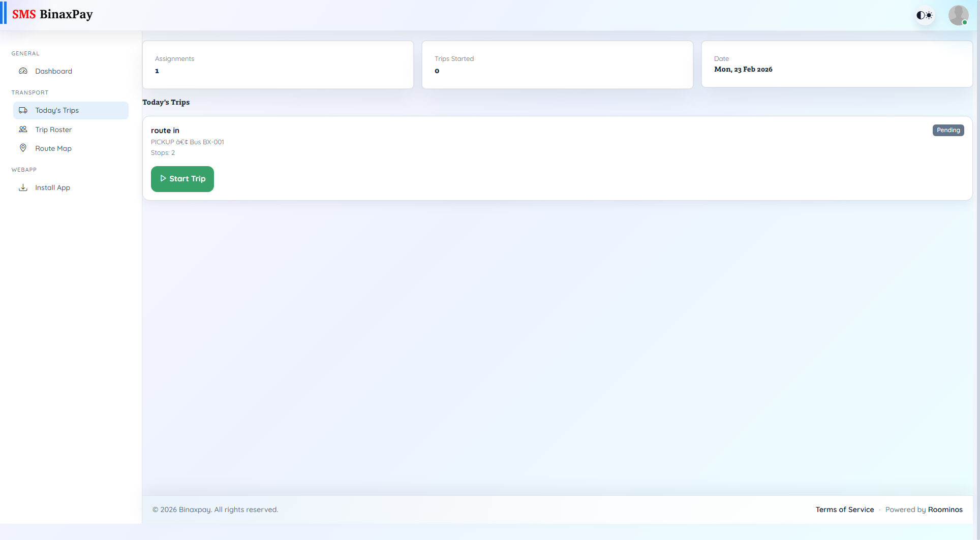Viewport: 980px width, 540px height.
Task: Follow the Roominos footer link
Action: [x=945, y=510]
